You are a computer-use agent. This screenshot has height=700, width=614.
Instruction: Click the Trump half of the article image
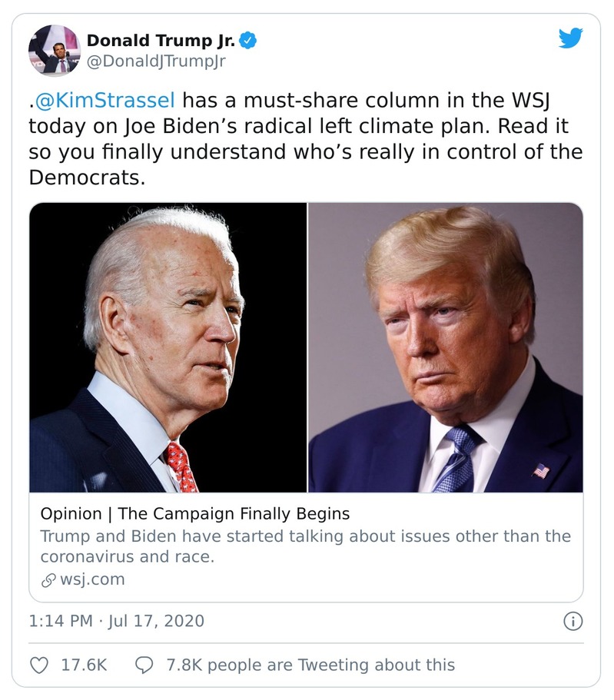(446, 346)
